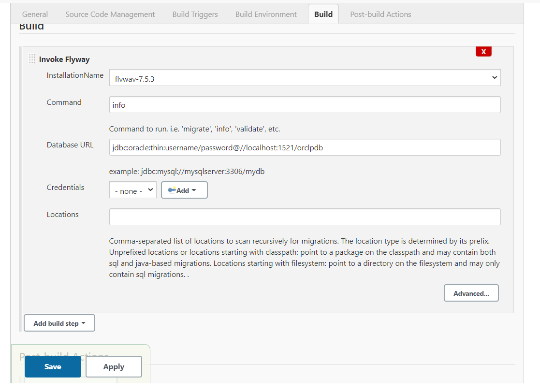Viewport: 540px width, 392px height.
Task: Open the Add credentials dropdown caret
Action: (x=194, y=189)
